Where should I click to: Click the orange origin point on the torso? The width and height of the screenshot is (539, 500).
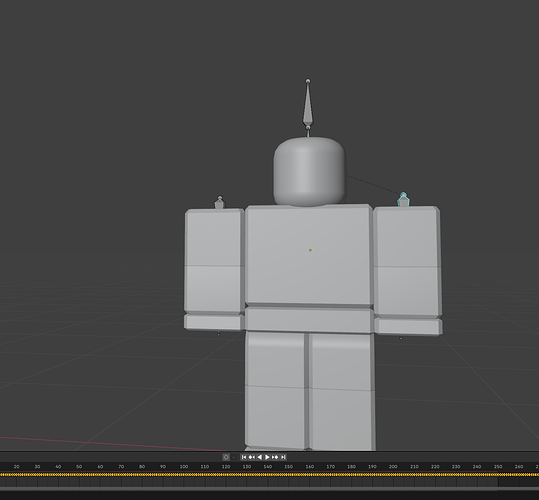310,250
